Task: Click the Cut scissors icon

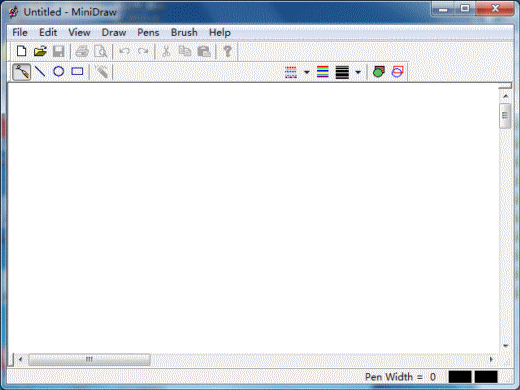Action: [166, 51]
